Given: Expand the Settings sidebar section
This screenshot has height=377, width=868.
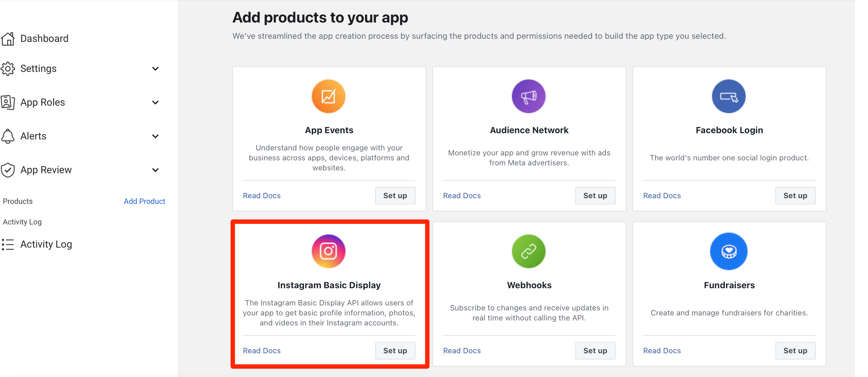Looking at the screenshot, I should (x=155, y=69).
